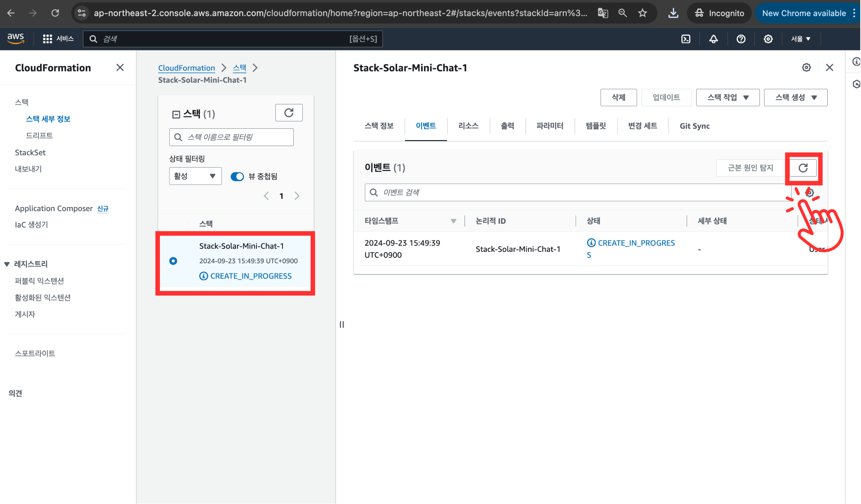
Task: Focus the event search field
Action: pos(578,192)
